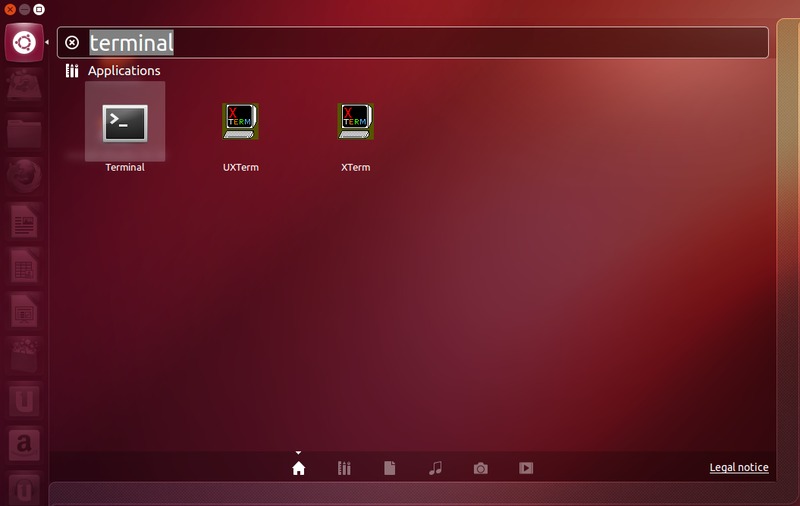This screenshot has width=800, height=506.
Task: Launch Firefox from the launcher
Action: (x=24, y=177)
